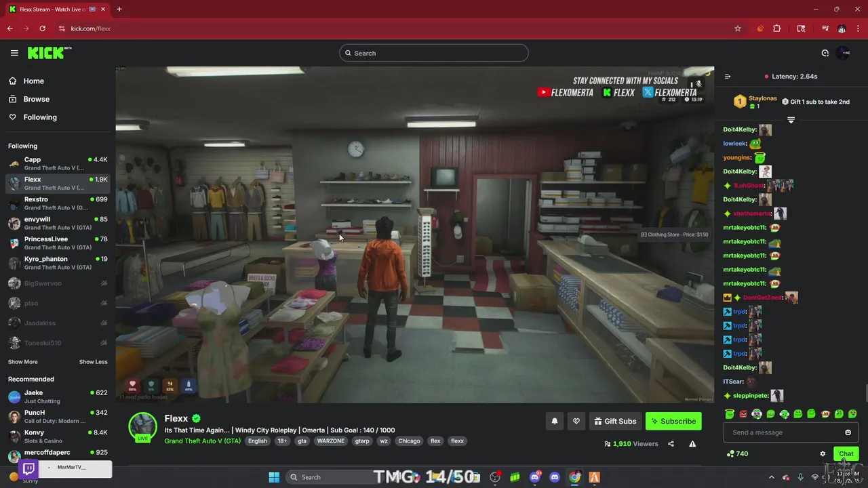Open Rexstro's channel in sidebar

coord(58,203)
